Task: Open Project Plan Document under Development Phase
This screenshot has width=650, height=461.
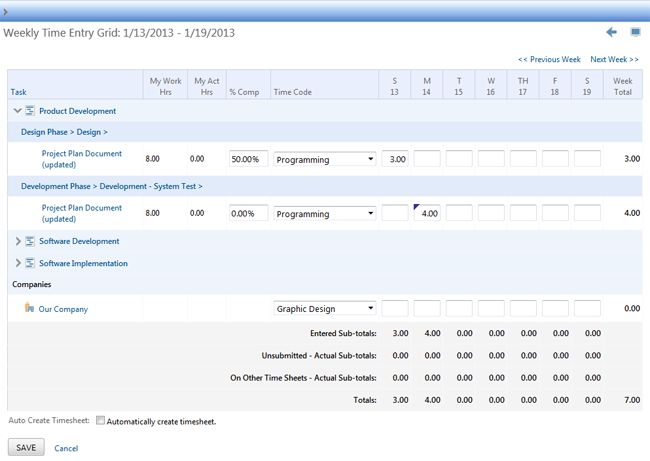Action: pyautogui.click(x=82, y=213)
